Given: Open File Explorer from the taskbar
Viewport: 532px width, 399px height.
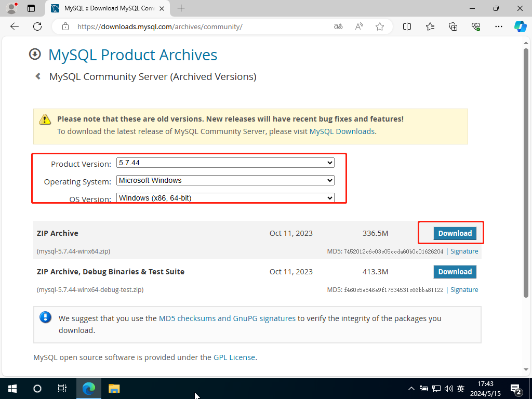Looking at the screenshot, I should [114, 388].
